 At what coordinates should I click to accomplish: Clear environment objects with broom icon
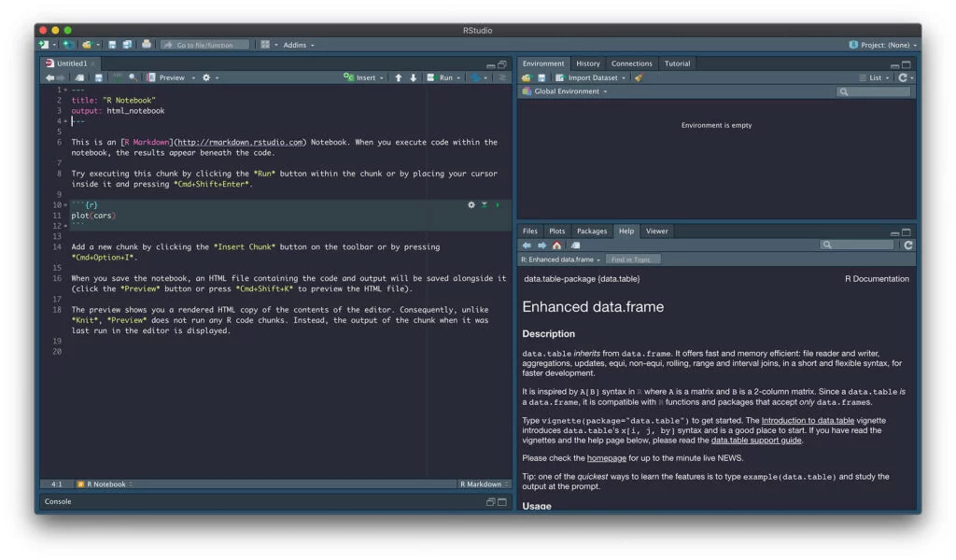point(639,77)
